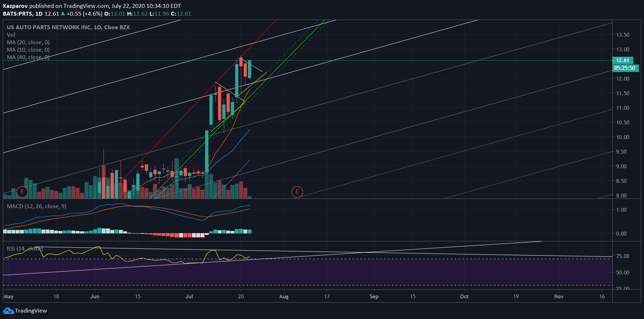The image size is (644, 319).
Task: Click the author name Kazparov
Action: coord(15,6)
